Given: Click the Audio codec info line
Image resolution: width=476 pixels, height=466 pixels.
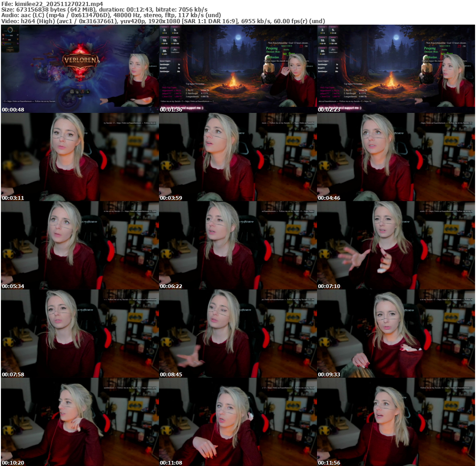Looking at the screenshot, I should coord(108,15).
